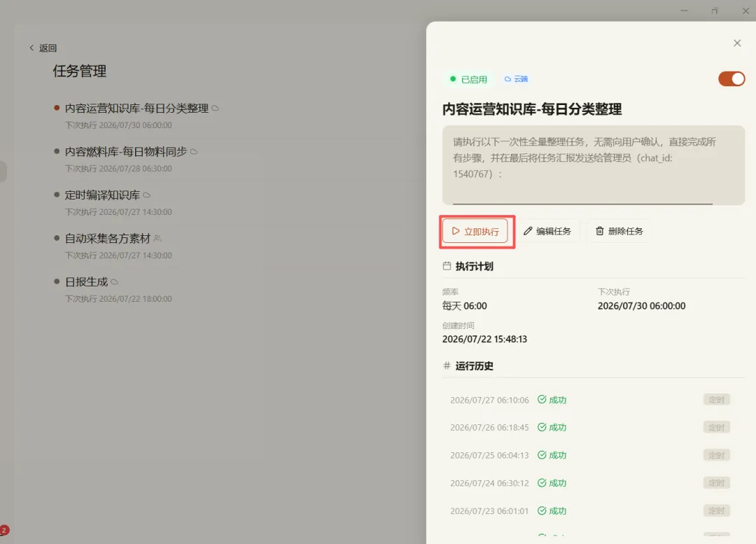Click cloud icon beside 日报生成
Viewport: 756px width, 544px height.
(114, 282)
